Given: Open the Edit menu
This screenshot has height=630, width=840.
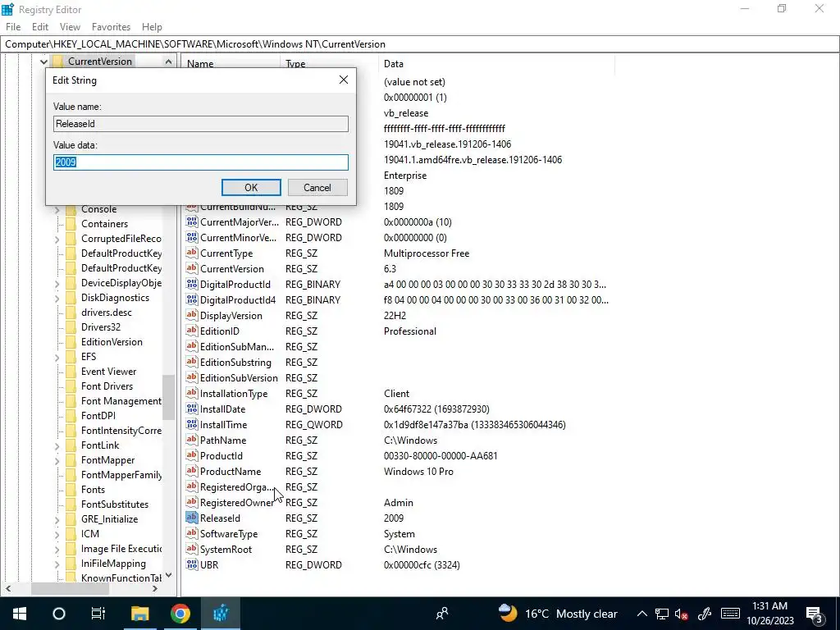Looking at the screenshot, I should [x=40, y=27].
